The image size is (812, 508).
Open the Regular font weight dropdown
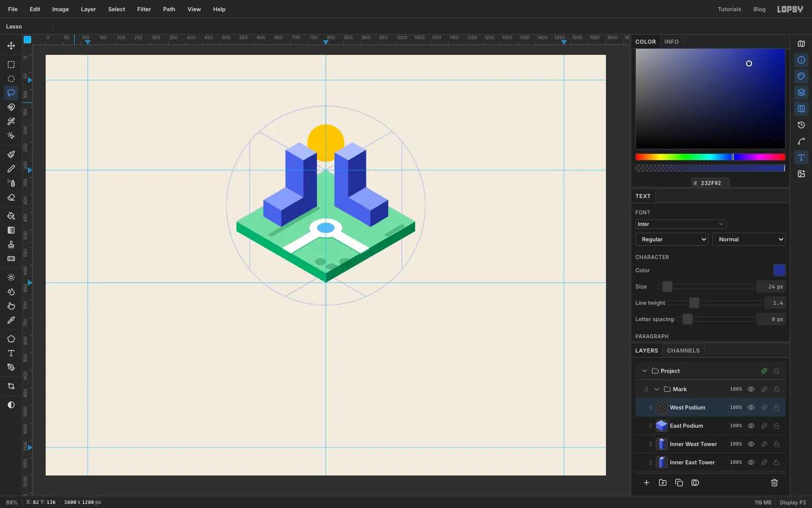(x=672, y=239)
